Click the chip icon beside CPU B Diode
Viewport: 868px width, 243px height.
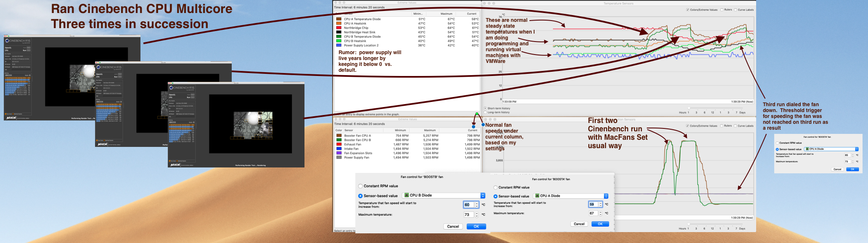[x=407, y=195]
